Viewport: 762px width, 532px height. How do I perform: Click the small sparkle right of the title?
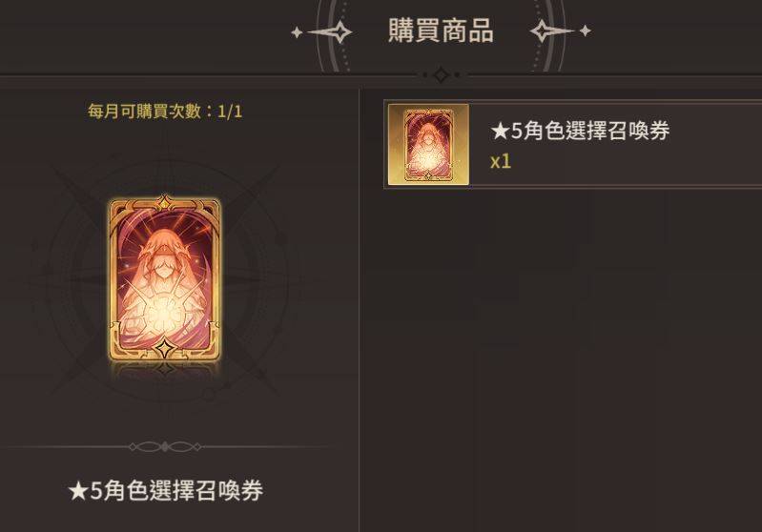click(586, 31)
